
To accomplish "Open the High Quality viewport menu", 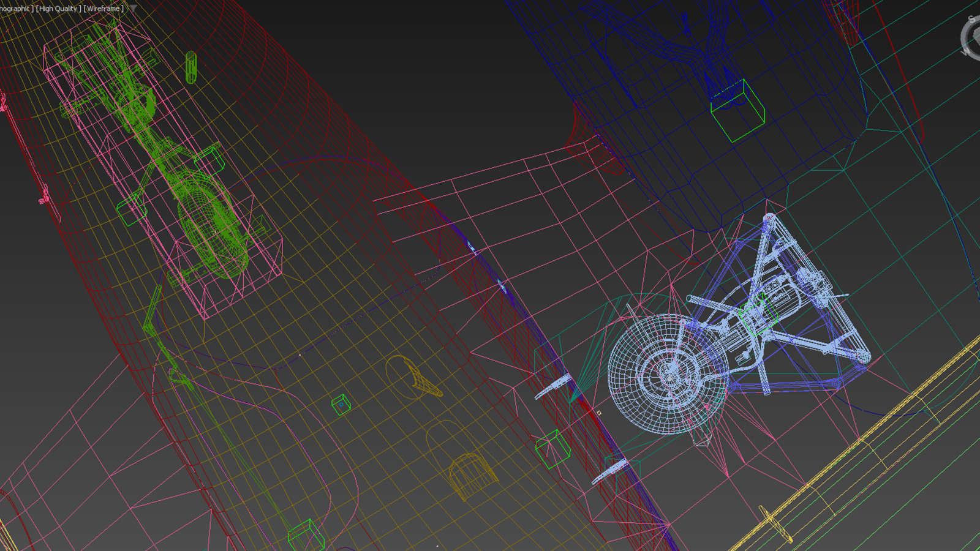I will click(58, 9).
